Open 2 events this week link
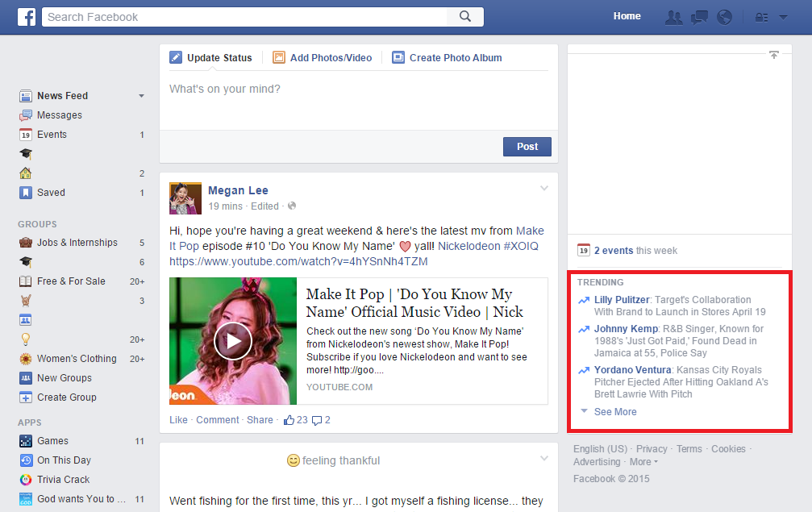Image resolution: width=812 pixels, height=512 pixels. (x=635, y=251)
